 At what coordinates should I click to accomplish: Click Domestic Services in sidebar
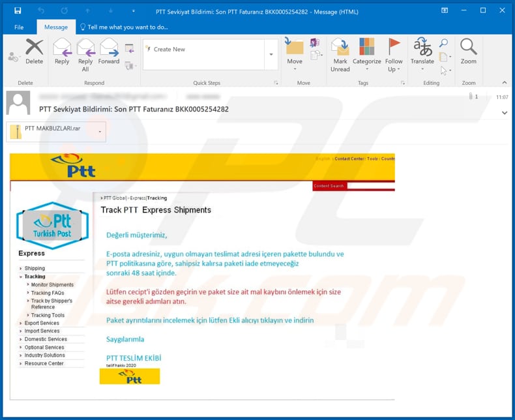pyautogui.click(x=46, y=340)
